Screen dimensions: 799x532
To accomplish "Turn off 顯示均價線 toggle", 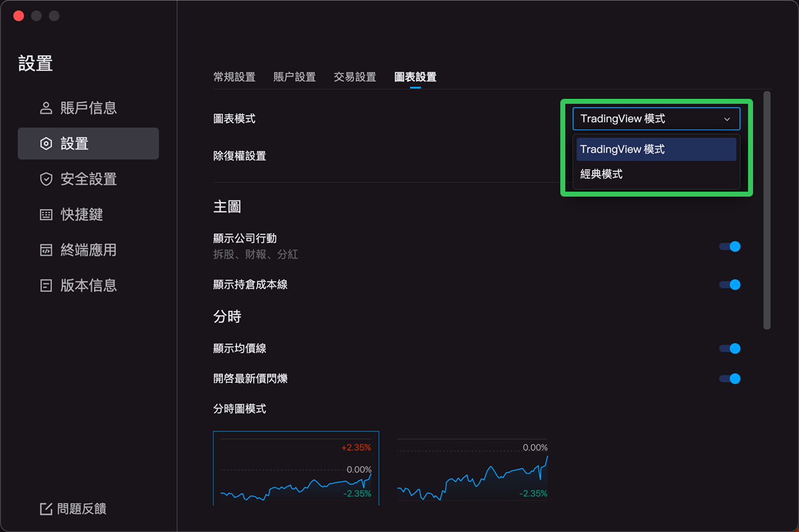I will (730, 348).
